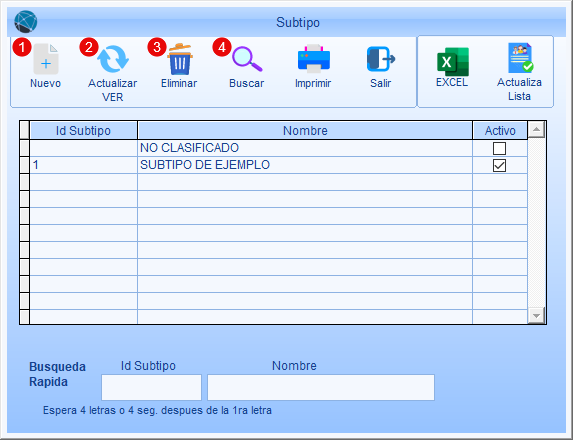The image size is (573, 440).
Task: Click the Nuevo new document icon
Action: (x=46, y=59)
